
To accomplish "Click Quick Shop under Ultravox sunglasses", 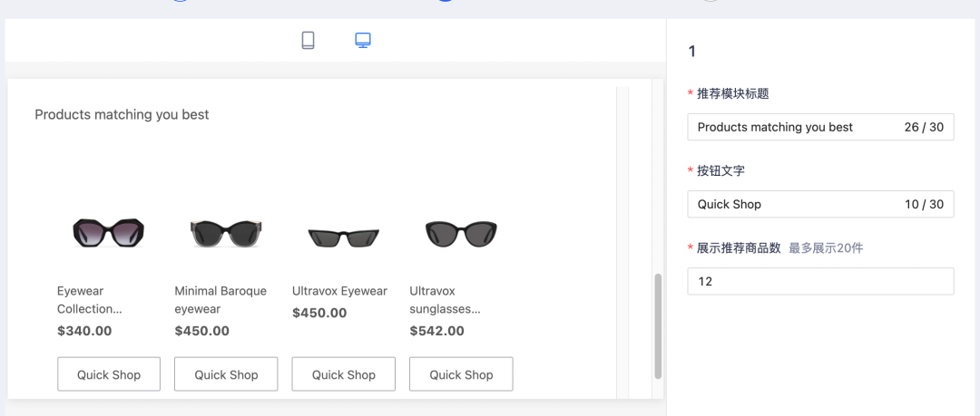I will coord(461,374).
